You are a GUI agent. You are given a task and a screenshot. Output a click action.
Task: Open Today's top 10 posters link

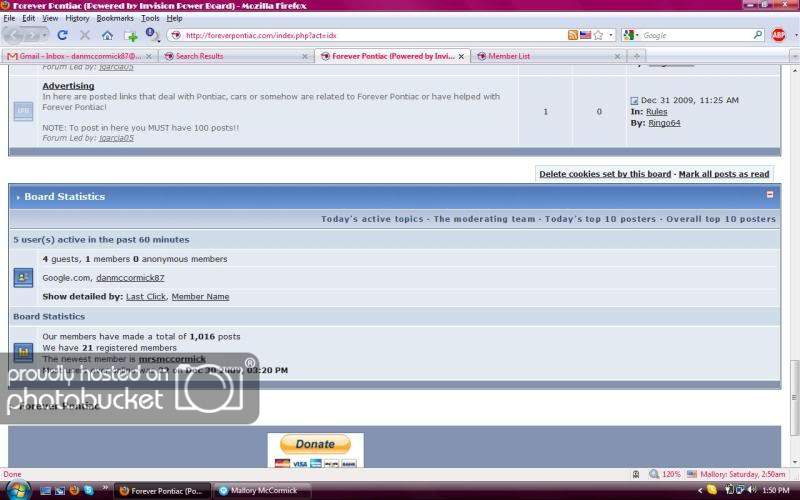600,219
